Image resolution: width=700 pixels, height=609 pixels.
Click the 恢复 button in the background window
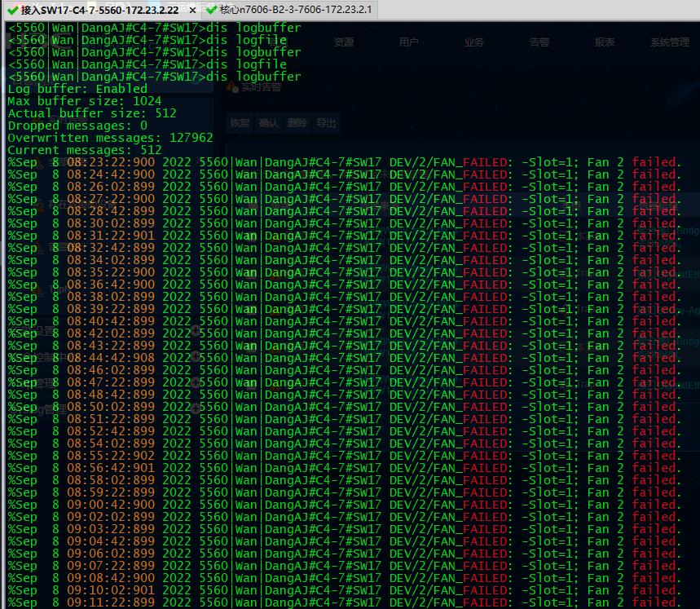tap(240, 123)
